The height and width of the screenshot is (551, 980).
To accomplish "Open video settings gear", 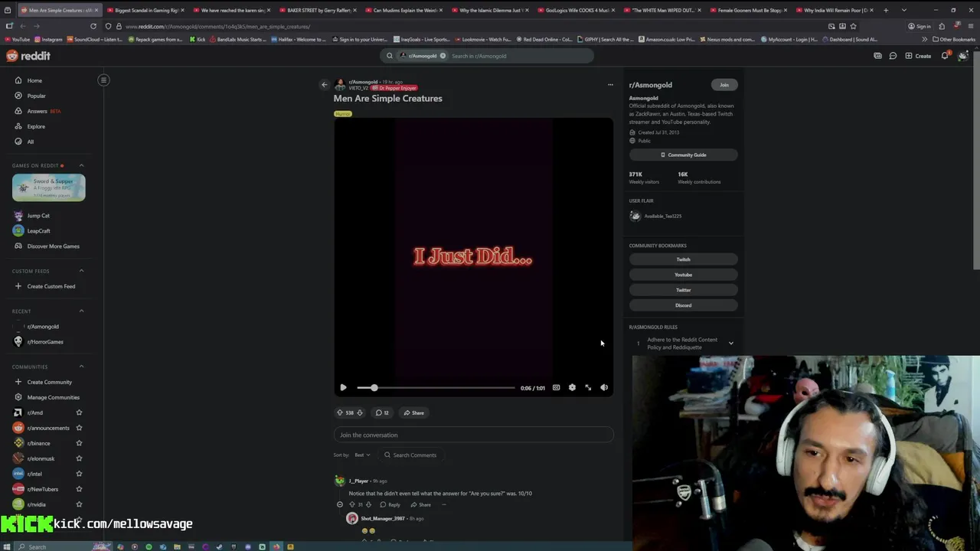I will (x=572, y=388).
